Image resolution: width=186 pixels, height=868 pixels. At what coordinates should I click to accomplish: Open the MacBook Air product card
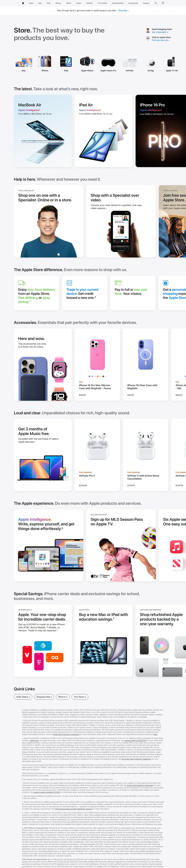[43, 131]
